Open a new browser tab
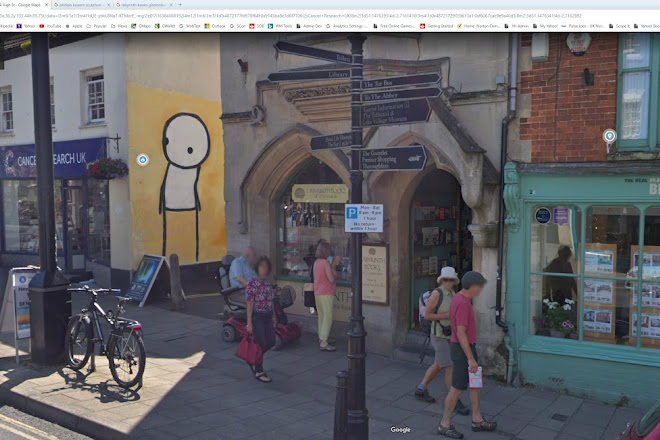Screen dimensions: 660x440 pos(180,5)
